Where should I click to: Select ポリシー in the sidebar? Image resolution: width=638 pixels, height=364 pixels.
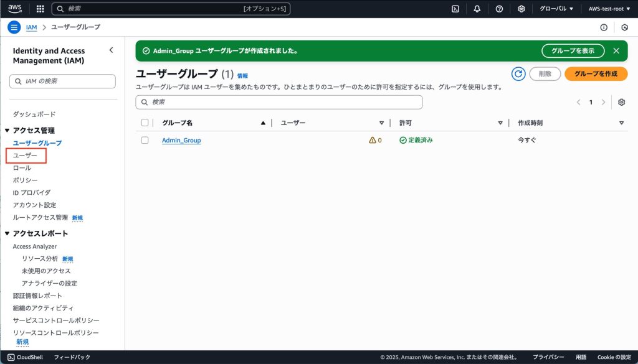pyautogui.click(x=25, y=180)
